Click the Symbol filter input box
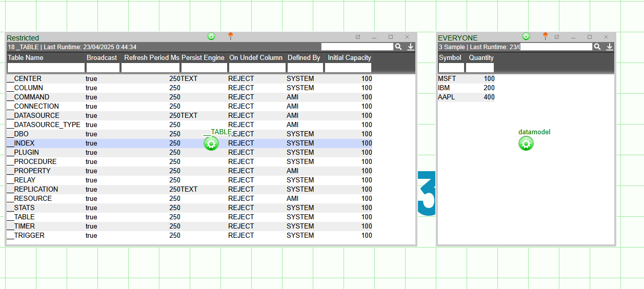644x289 pixels. coord(451,68)
